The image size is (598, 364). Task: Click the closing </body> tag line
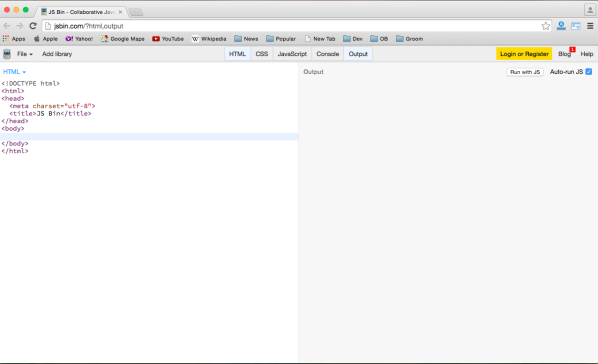tap(15, 143)
